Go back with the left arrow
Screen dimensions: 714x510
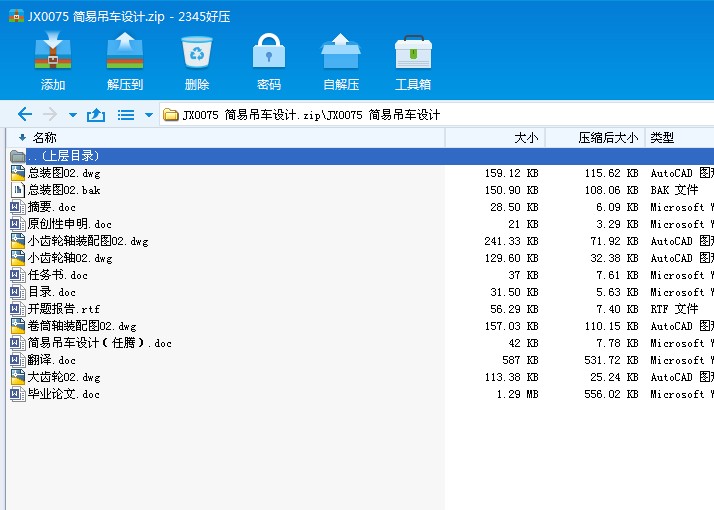25,114
